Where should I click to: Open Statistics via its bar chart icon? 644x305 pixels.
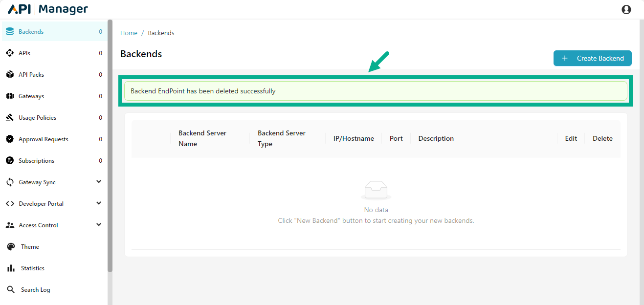click(x=10, y=268)
